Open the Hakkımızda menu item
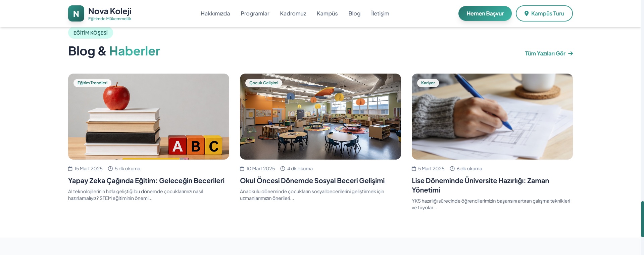The width and height of the screenshot is (644, 255). (x=215, y=13)
